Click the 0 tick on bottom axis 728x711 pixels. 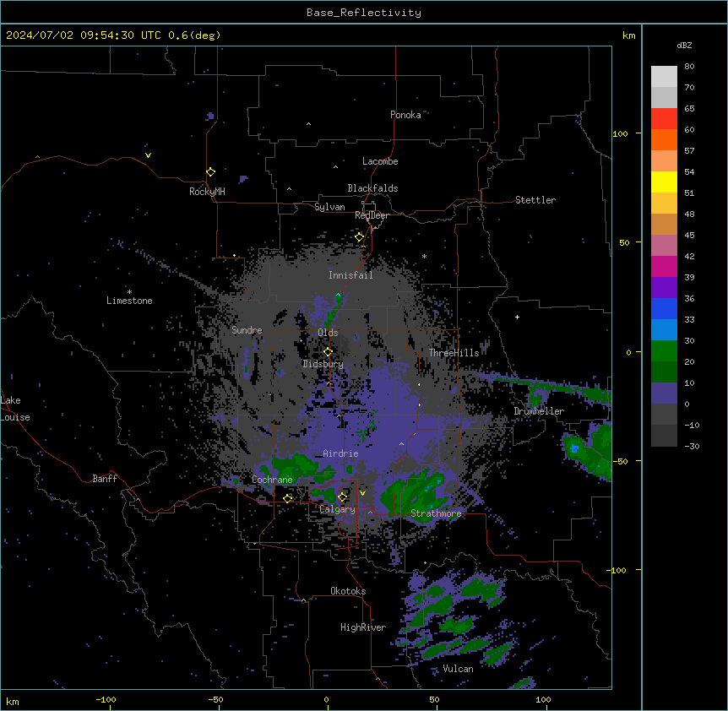pyautogui.click(x=326, y=699)
